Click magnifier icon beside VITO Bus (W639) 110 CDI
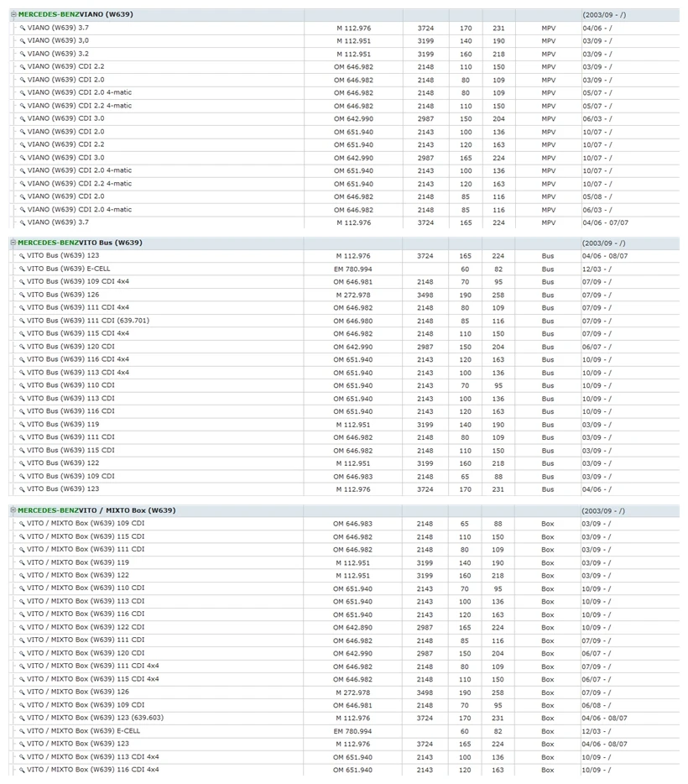The height and width of the screenshot is (784, 688). pos(22,385)
